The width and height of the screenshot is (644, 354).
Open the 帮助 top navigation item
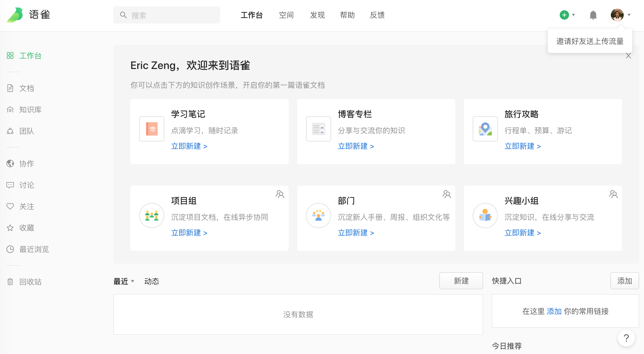point(347,15)
